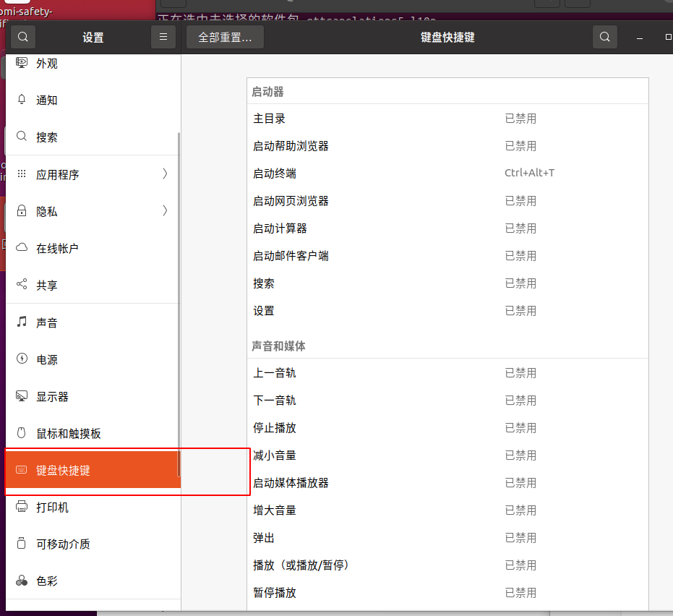Open the hamburger menu in settings header
This screenshot has height=616, width=673.
(x=163, y=37)
